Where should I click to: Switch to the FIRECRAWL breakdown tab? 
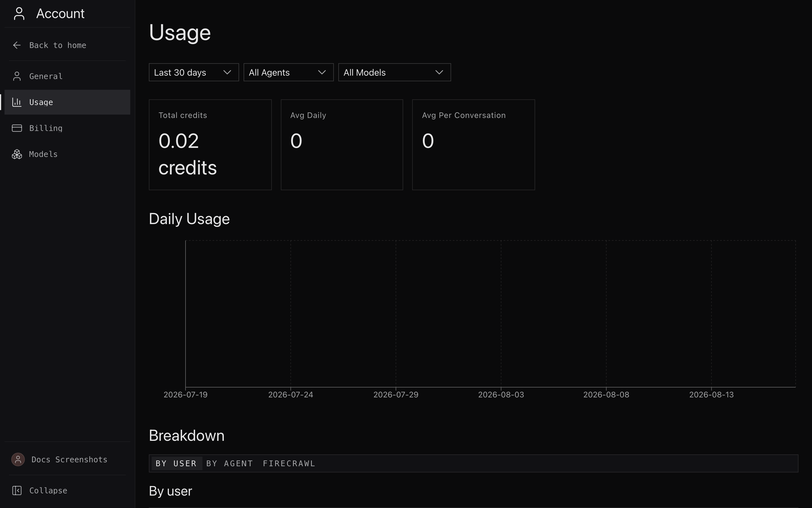[x=289, y=463]
